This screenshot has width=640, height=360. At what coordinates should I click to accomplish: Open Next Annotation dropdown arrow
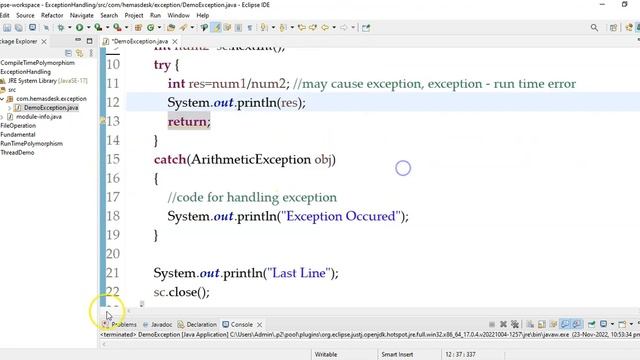click(x=273, y=28)
